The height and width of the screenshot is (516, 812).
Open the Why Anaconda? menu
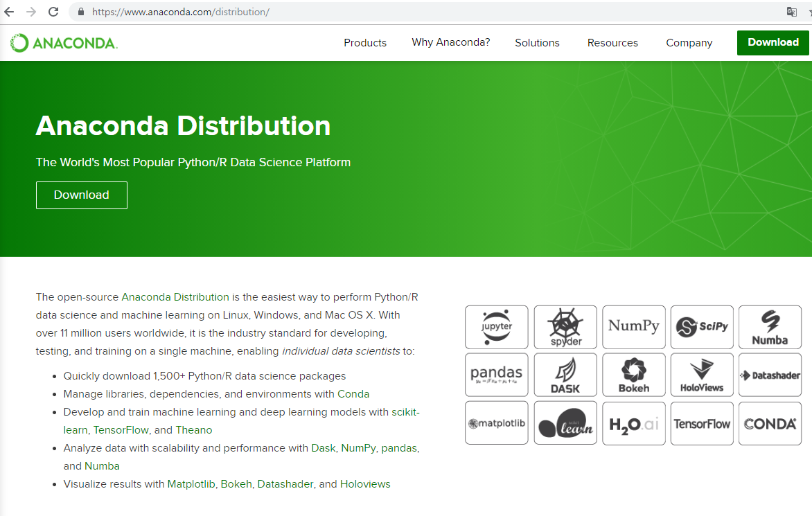(450, 42)
